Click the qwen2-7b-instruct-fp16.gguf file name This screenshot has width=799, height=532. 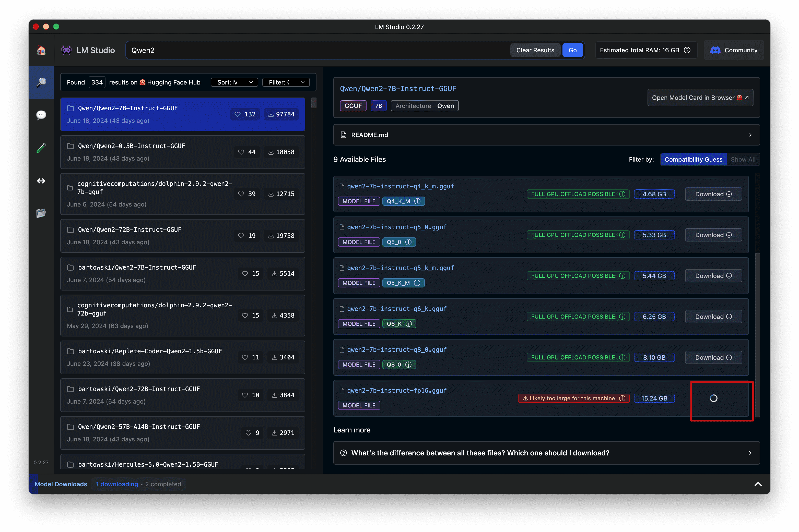(396, 391)
